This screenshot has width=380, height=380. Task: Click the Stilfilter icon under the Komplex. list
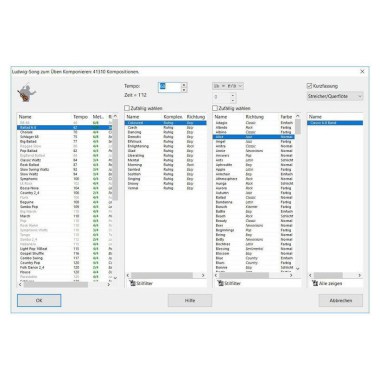click(133, 283)
